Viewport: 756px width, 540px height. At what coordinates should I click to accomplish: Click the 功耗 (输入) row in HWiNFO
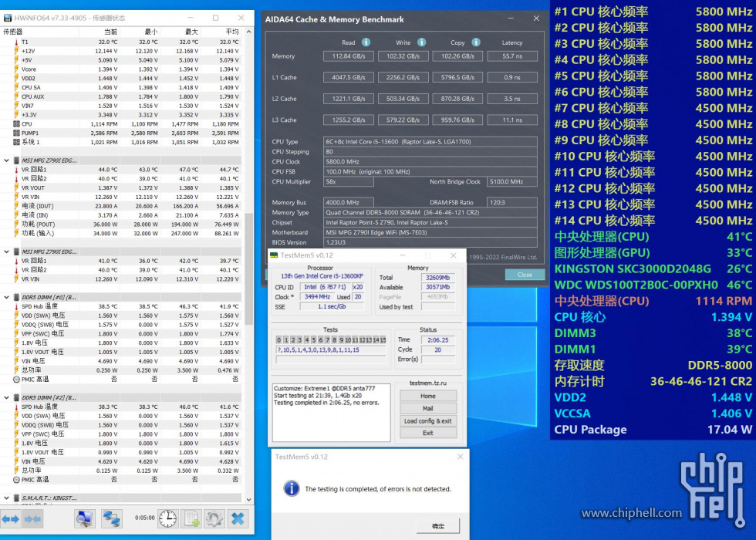point(121,233)
